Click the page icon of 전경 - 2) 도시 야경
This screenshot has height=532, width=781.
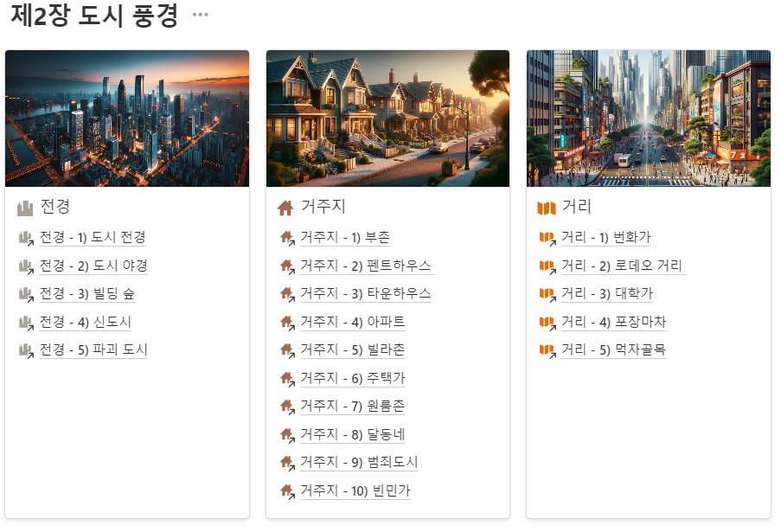tap(26, 266)
